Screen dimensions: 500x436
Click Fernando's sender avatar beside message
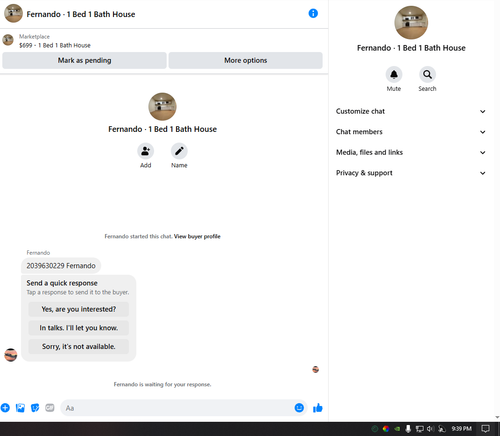11,355
